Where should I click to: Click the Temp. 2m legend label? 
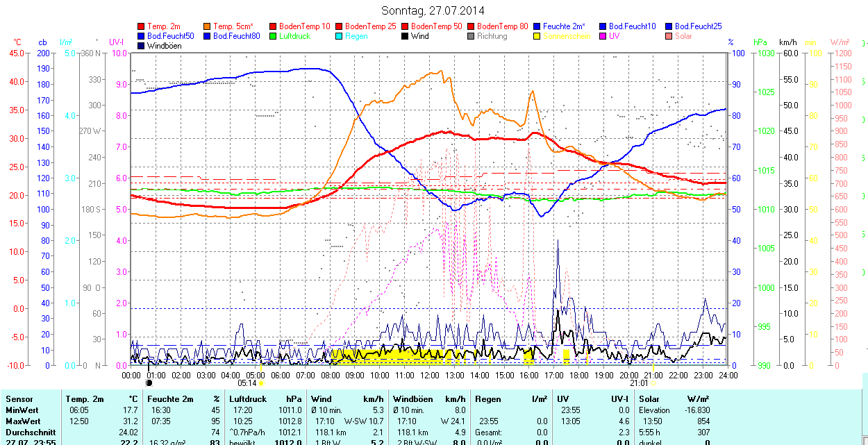(x=165, y=26)
